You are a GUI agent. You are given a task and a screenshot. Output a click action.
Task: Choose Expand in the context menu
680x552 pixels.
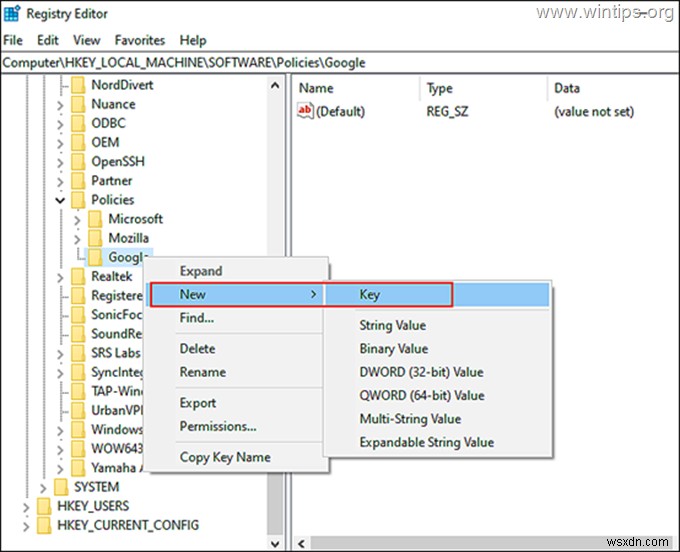(x=236, y=271)
